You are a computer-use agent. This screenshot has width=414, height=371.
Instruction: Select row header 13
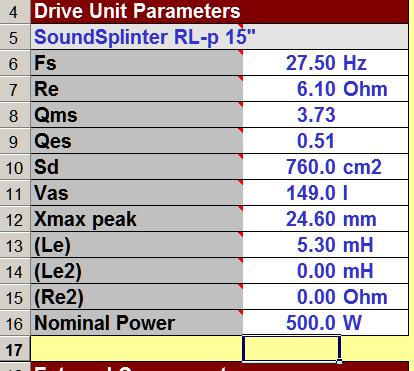click(15, 245)
